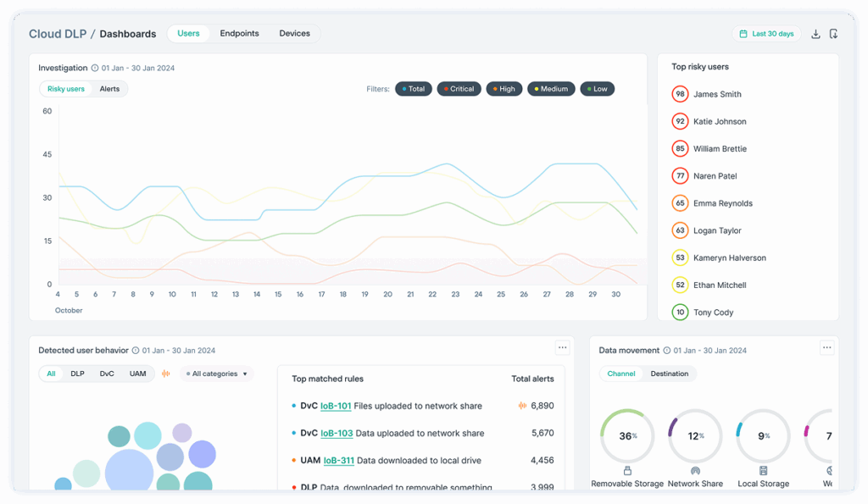The width and height of the screenshot is (868, 504).
Task: Click the download icon near top right
Action: [x=815, y=34]
